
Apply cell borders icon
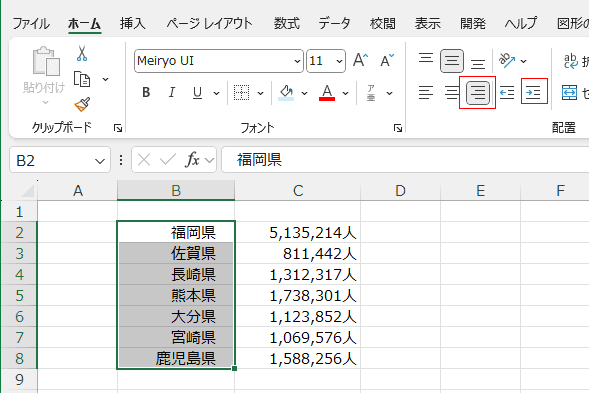[241, 92]
